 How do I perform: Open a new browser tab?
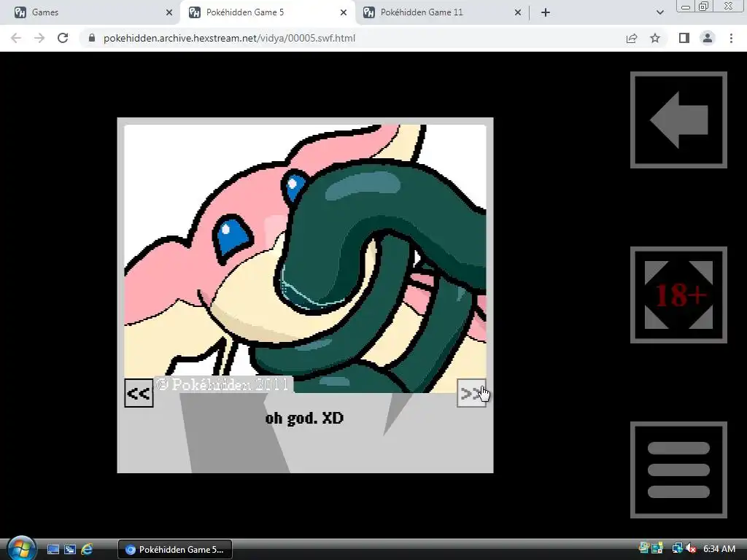[546, 13]
